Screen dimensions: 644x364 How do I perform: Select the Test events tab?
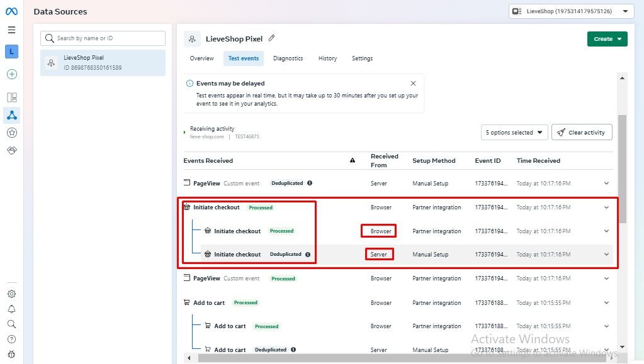click(x=244, y=58)
